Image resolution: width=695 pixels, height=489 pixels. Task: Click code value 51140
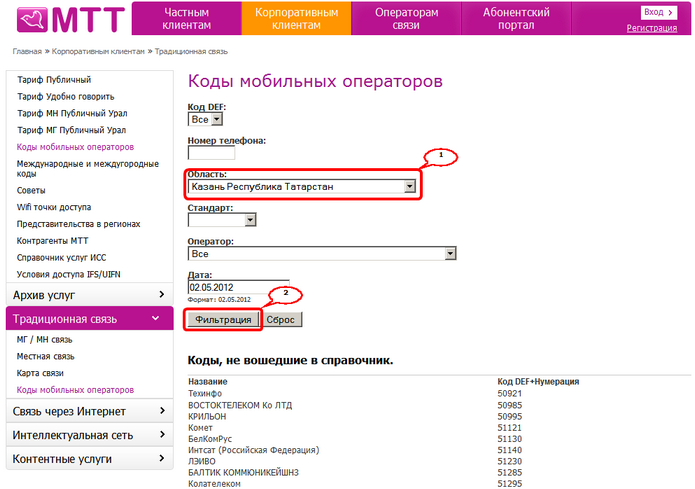click(510, 450)
